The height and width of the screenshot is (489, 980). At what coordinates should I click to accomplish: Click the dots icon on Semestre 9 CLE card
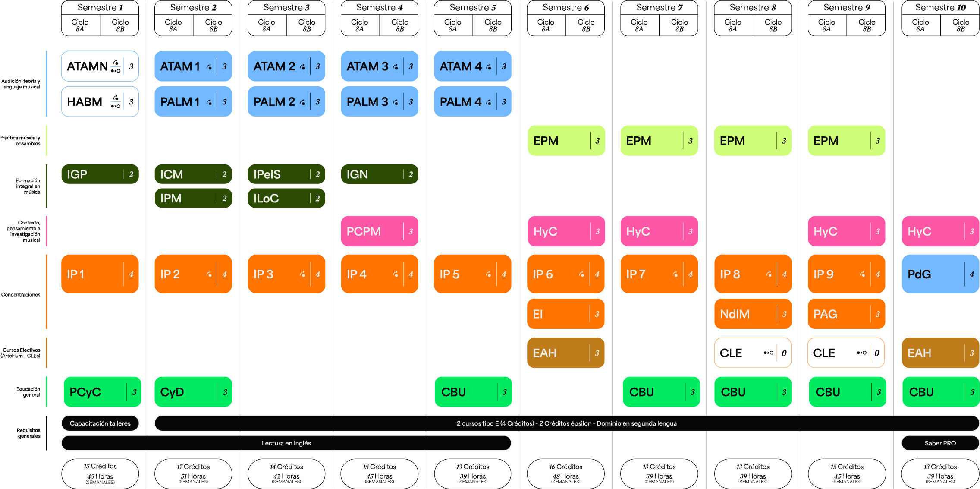pos(861,353)
